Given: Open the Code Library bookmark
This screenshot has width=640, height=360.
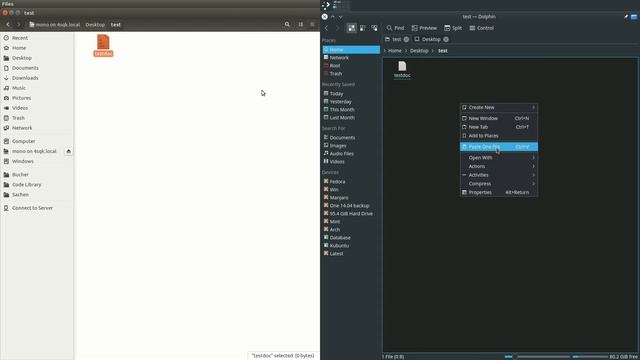Looking at the screenshot, I should coord(27,184).
